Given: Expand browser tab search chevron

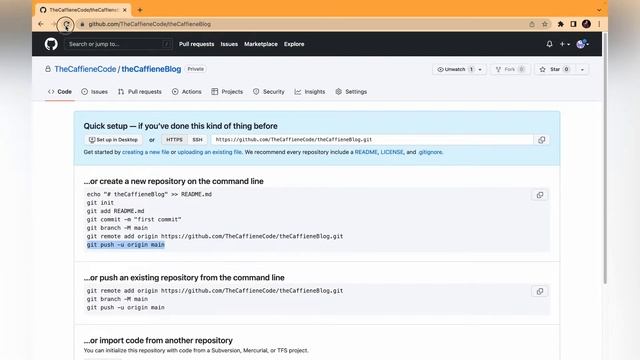Looking at the screenshot, I should [x=599, y=10].
